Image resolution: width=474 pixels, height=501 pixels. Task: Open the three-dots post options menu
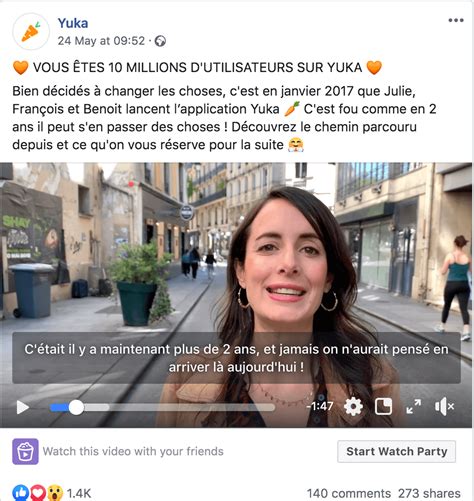click(456, 20)
